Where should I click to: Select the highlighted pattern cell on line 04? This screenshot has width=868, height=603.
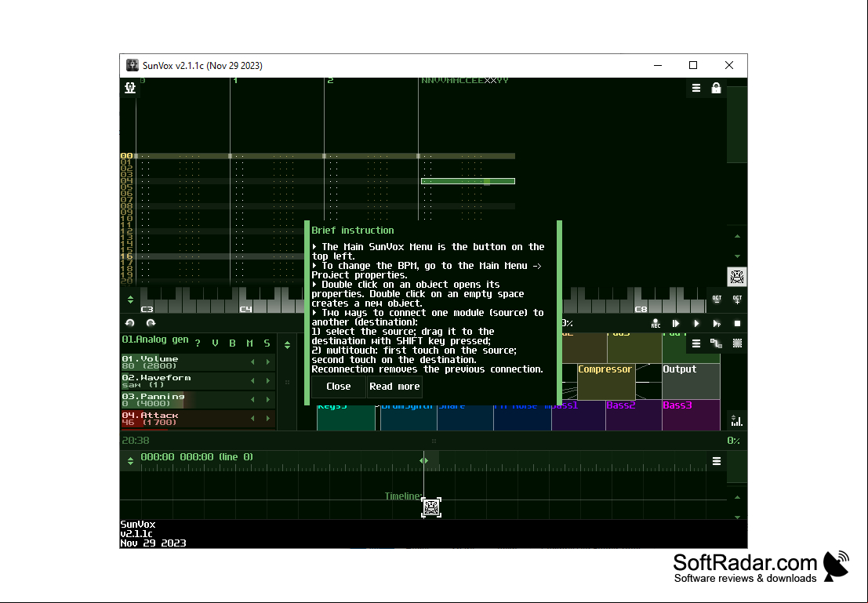(468, 181)
